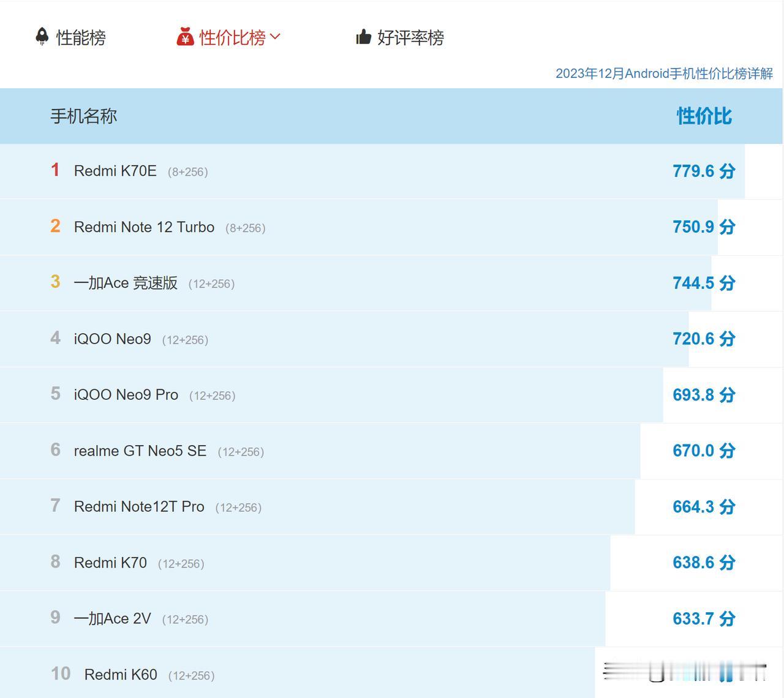Screen dimensions: 784x698
Task: Click the rocket icon beside 性能榜
Action: 42,37
